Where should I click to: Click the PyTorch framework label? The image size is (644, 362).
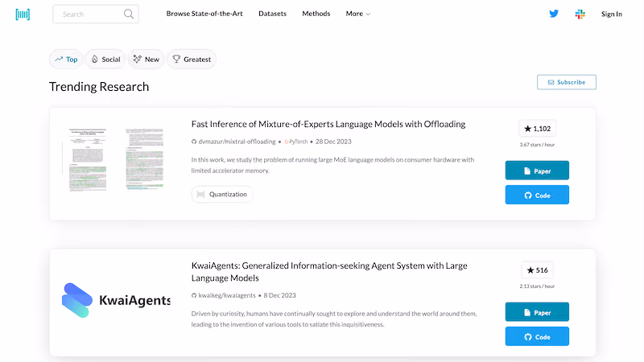pos(296,142)
